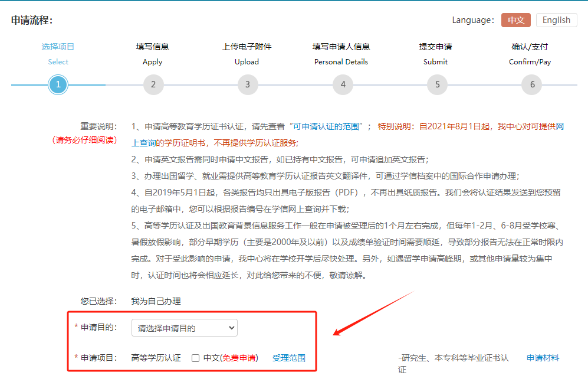Image resolution: width=588 pixels, height=382 pixels.
Task: Open the 申请材料 link
Action: coord(543,358)
